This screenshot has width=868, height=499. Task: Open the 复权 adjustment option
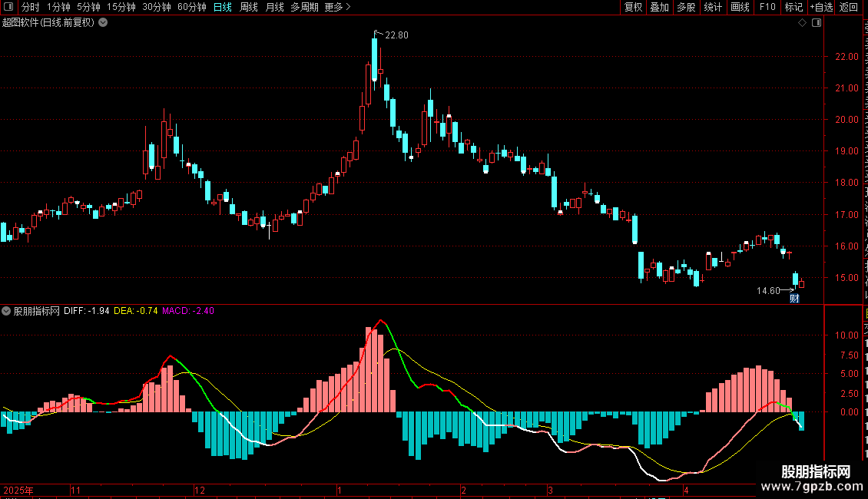tap(633, 7)
